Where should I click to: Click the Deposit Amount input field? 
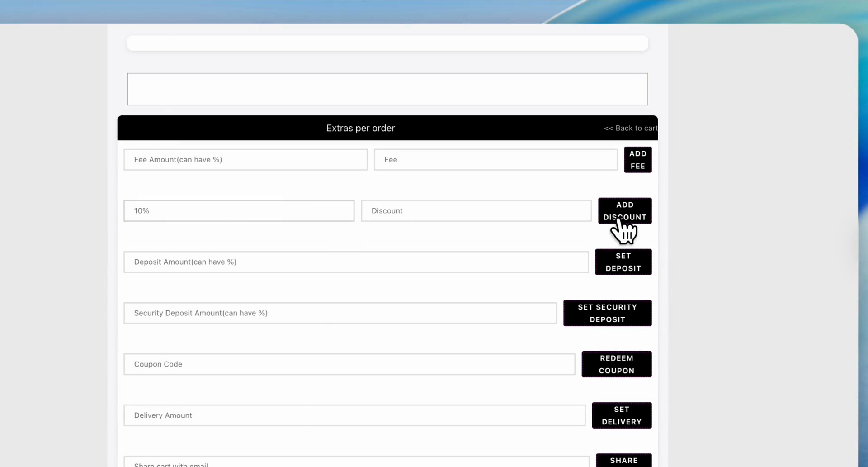[x=356, y=262]
